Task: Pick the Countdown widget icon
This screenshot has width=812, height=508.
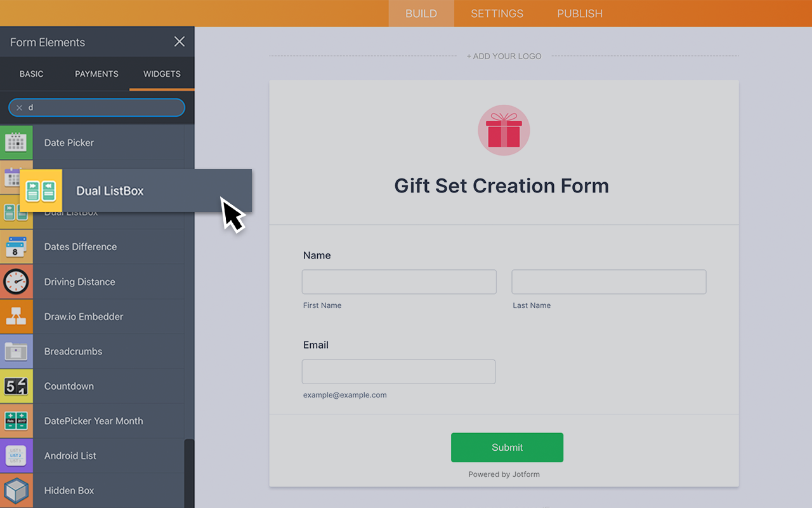Action: pyautogui.click(x=16, y=386)
